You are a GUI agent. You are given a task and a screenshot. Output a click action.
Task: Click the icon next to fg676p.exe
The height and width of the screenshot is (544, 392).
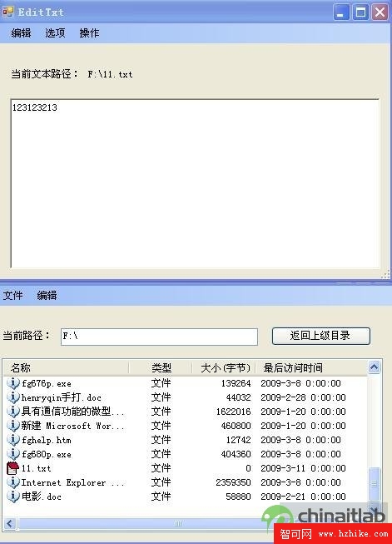(12, 383)
